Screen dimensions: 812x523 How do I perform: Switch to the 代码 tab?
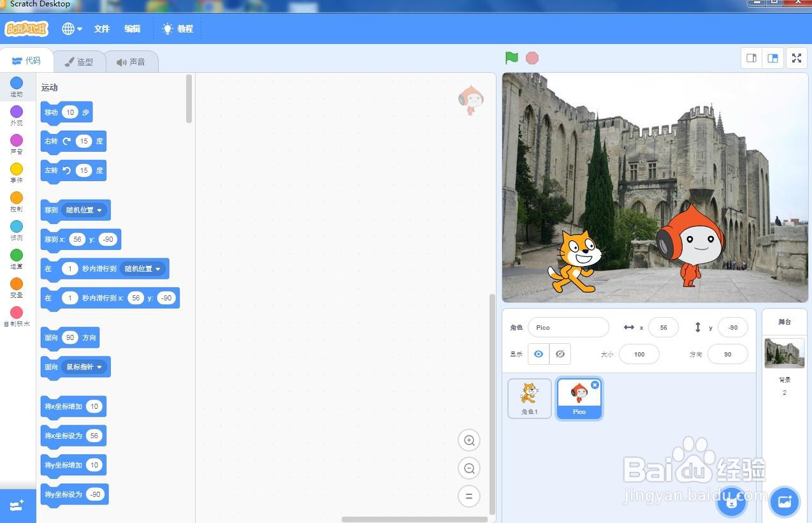pyautogui.click(x=26, y=61)
